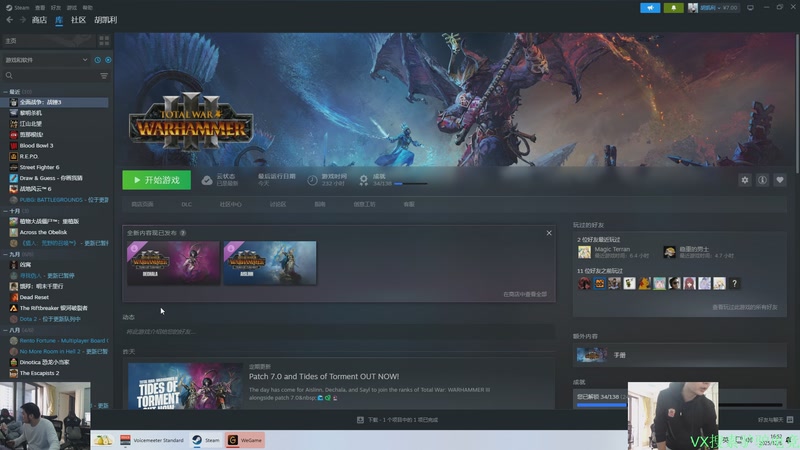This screenshot has width=800, height=450.
Task: Click 在商店中查看全部 link
Action: click(x=525, y=294)
